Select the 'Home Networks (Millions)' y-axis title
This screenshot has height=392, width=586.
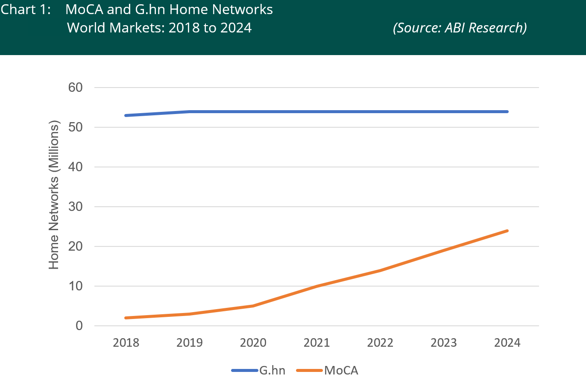point(54,196)
